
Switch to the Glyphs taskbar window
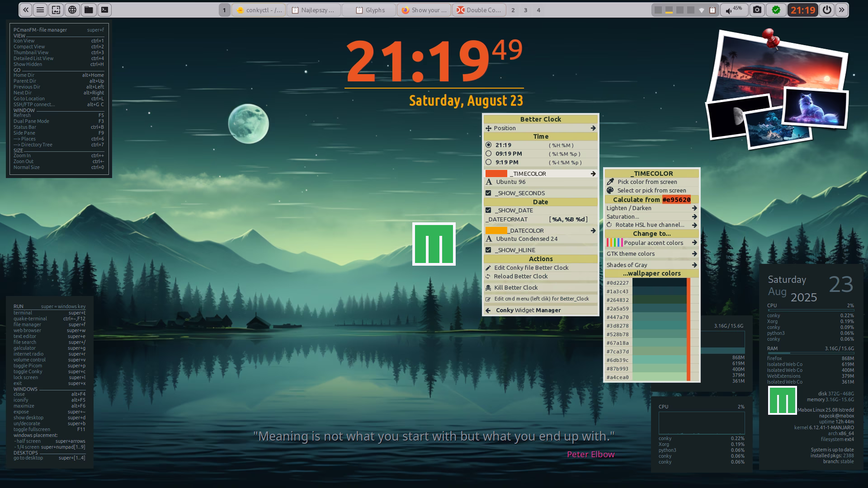click(x=370, y=10)
